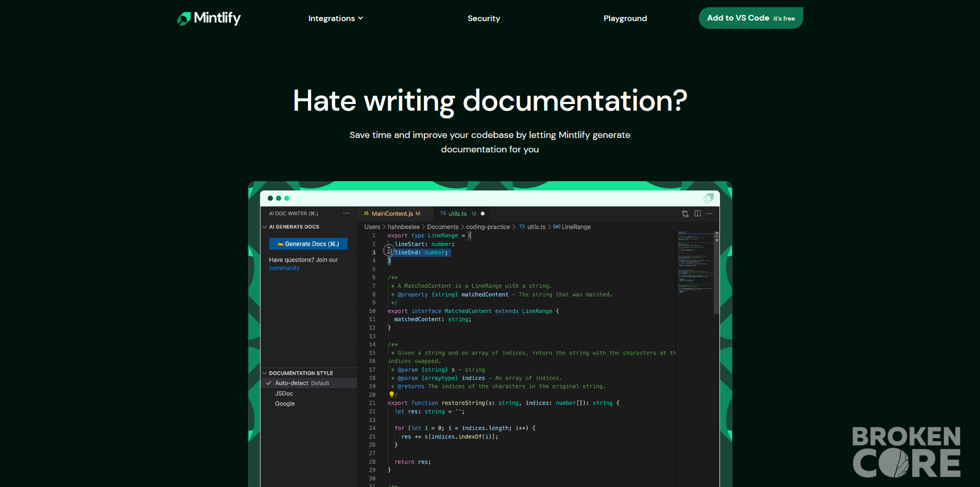
Task: Click the code minimap preview
Action: click(695, 263)
